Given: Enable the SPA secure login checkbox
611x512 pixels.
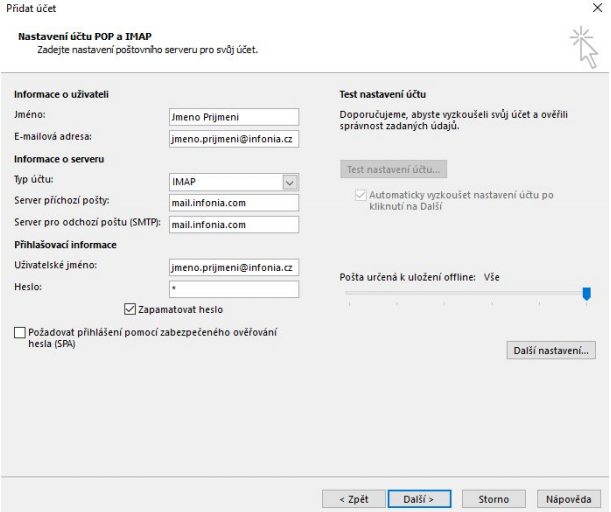Looking at the screenshot, I should [21, 333].
